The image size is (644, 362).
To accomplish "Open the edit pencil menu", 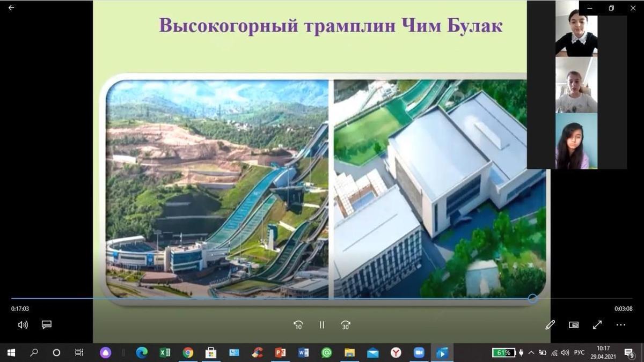I will coord(550,325).
